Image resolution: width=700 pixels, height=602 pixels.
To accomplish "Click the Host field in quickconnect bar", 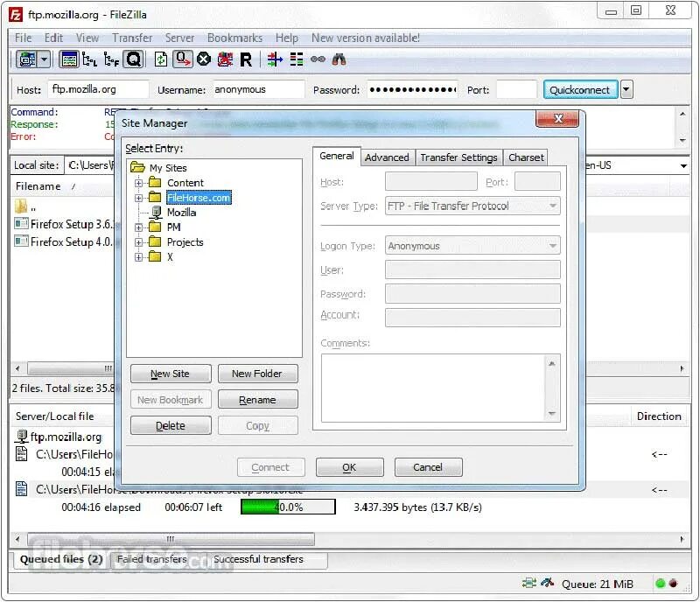I will tap(98, 89).
